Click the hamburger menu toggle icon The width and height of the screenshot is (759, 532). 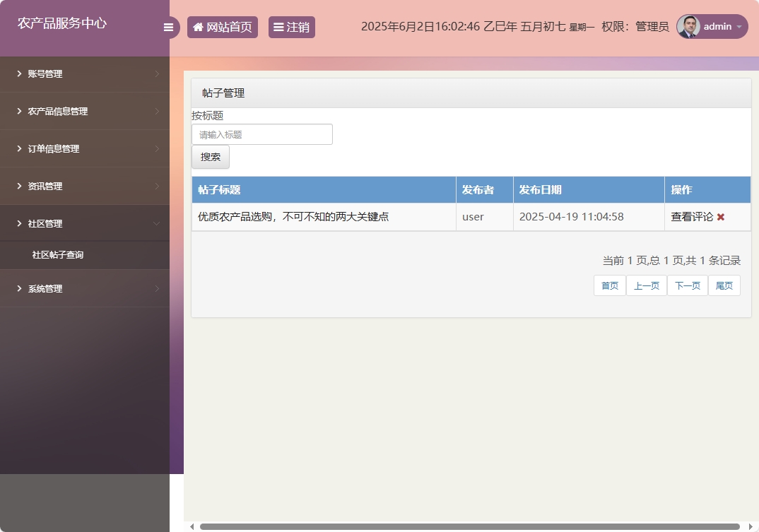[x=169, y=27]
